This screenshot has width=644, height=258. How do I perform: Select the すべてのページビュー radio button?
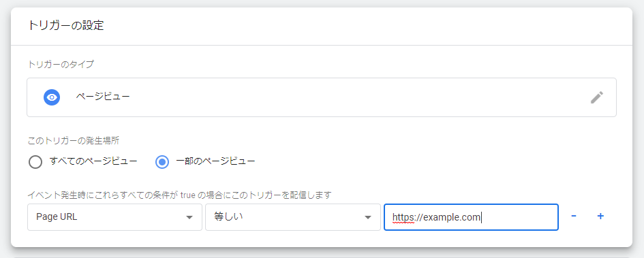[x=35, y=161]
